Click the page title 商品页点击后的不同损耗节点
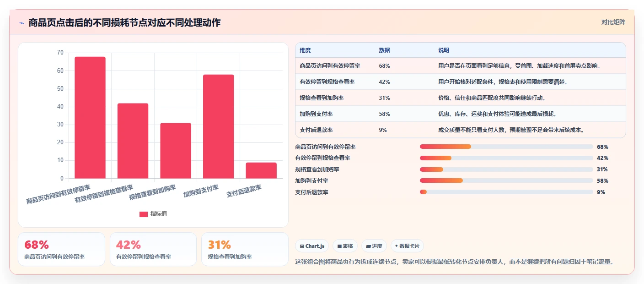Image resolution: width=644 pixels, height=284 pixels. click(x=124, y=22)
